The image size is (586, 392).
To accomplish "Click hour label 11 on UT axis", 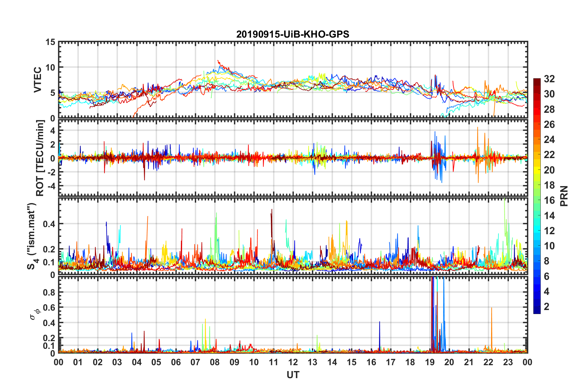I will point(274,362).
